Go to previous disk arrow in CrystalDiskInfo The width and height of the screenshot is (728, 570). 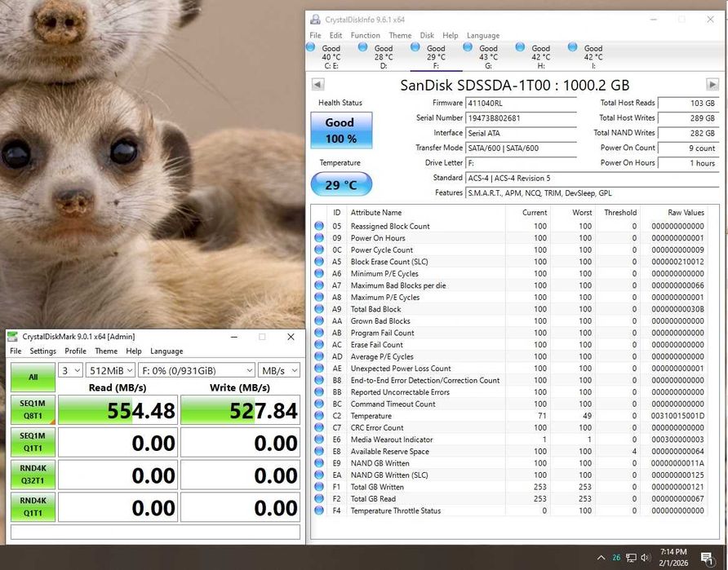(317, 85)
